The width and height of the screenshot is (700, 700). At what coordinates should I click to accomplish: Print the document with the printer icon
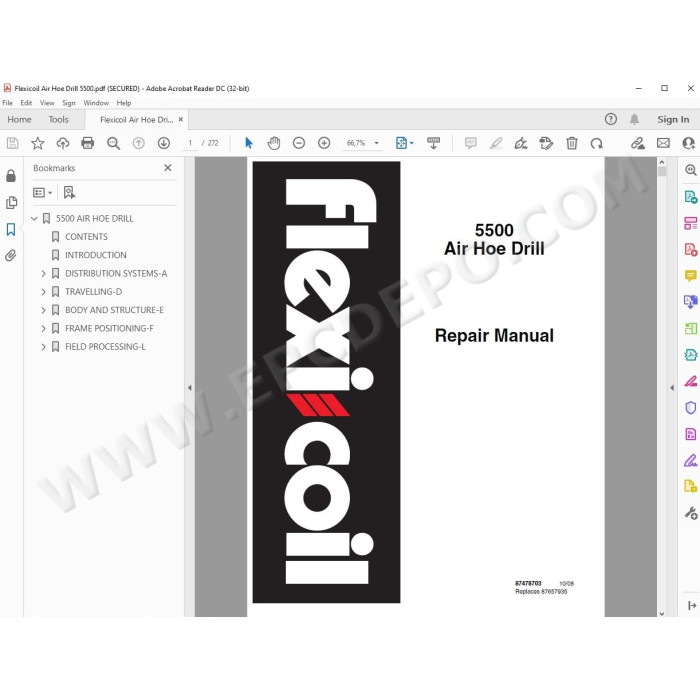pyautogui.click(x=88, y=143)
